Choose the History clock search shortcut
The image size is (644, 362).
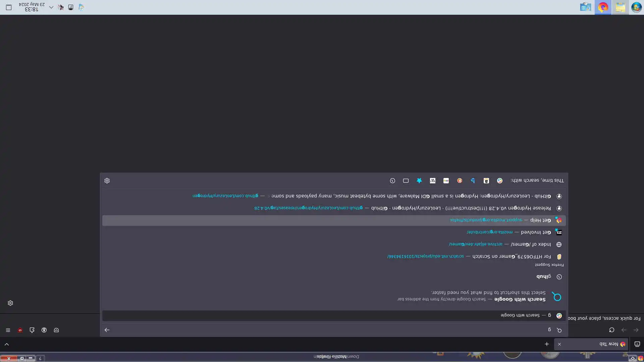pyautogui.click(x=392, y=181)
